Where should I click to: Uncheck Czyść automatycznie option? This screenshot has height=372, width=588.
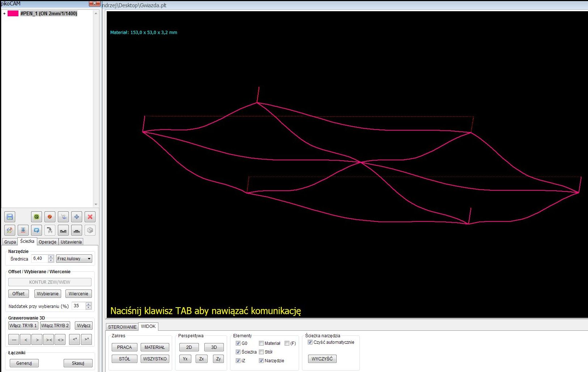click(x=310, y=342)
